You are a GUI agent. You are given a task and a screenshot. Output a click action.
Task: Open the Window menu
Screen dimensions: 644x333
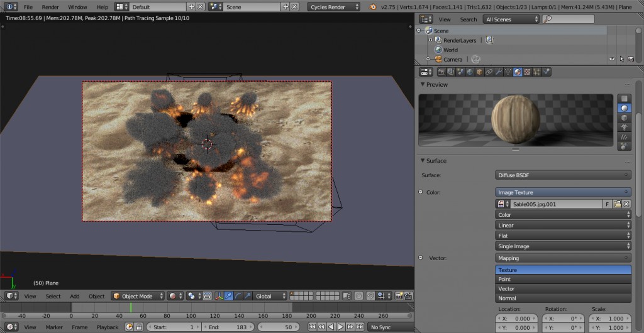(77, 7)
